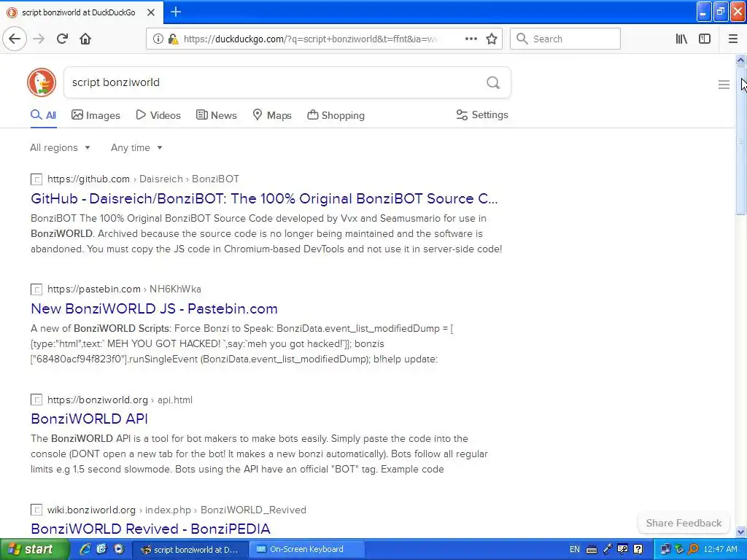Viewport: 747px width, 560px height.
Task: Click the wiki.bonziworld.org result favicon
Action: (36, 510)
